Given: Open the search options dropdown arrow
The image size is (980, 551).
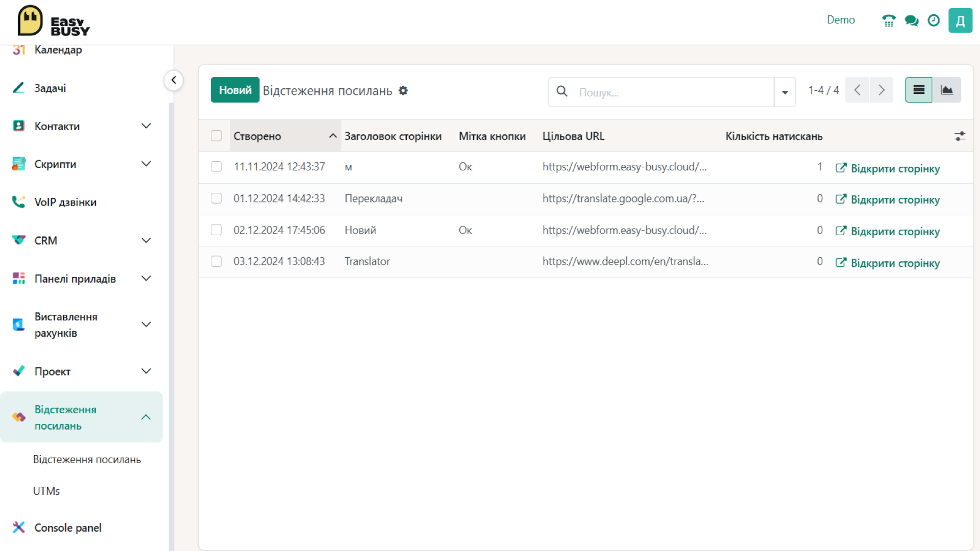Looking at the screenshot, I should (785, 92).
